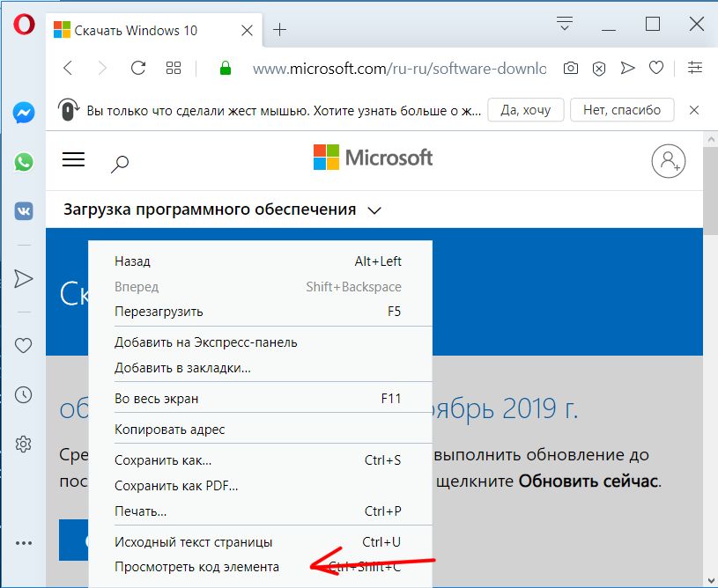This screenshot has height=588, width=718.
Task: Open History clock icon in sidebar
Action: [24, 394]
